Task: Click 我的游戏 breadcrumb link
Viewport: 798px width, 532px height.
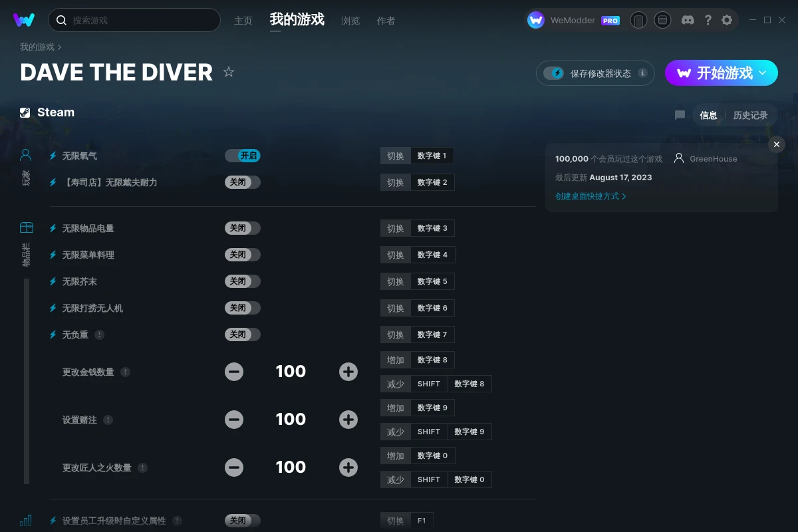Action: 37,47
